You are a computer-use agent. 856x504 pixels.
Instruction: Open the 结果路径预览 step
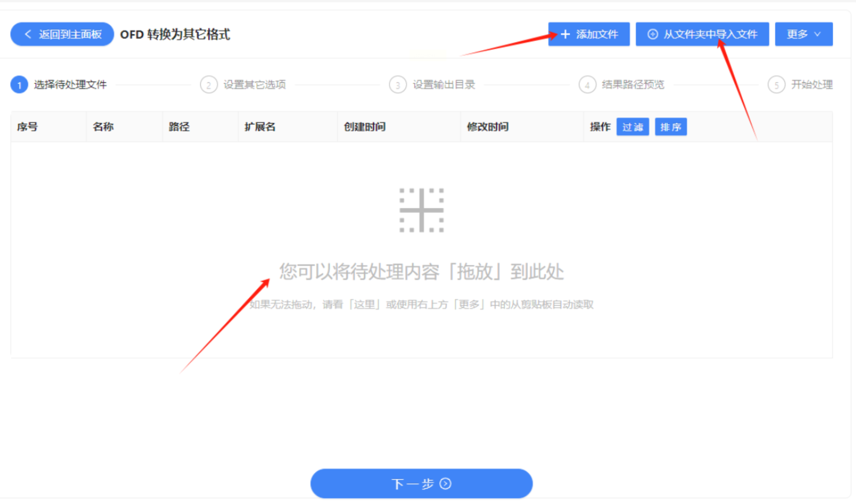[x=633, y=85]
